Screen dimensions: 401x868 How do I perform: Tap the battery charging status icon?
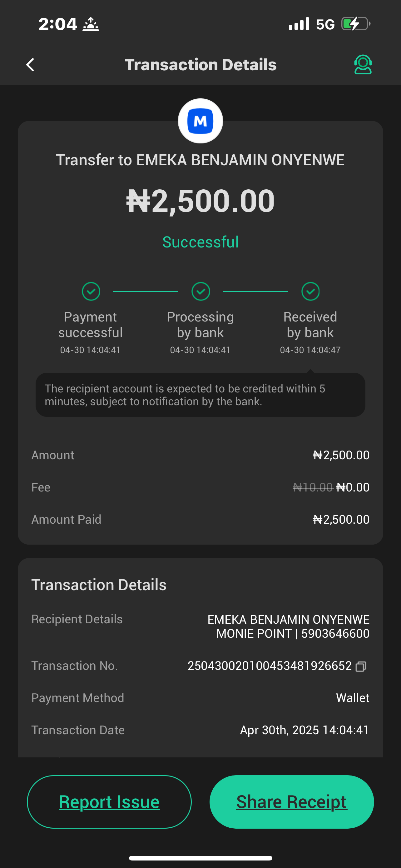(x=355, y=24)
